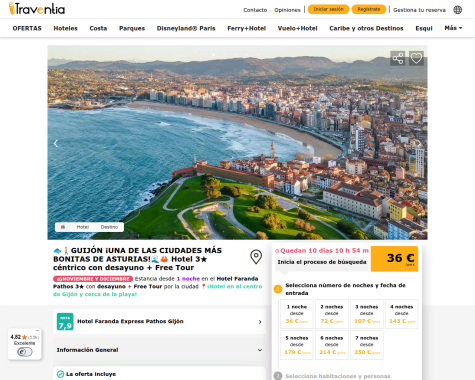Open the Esquí menu item
This screenshot has height=380, width=475.
424,28
